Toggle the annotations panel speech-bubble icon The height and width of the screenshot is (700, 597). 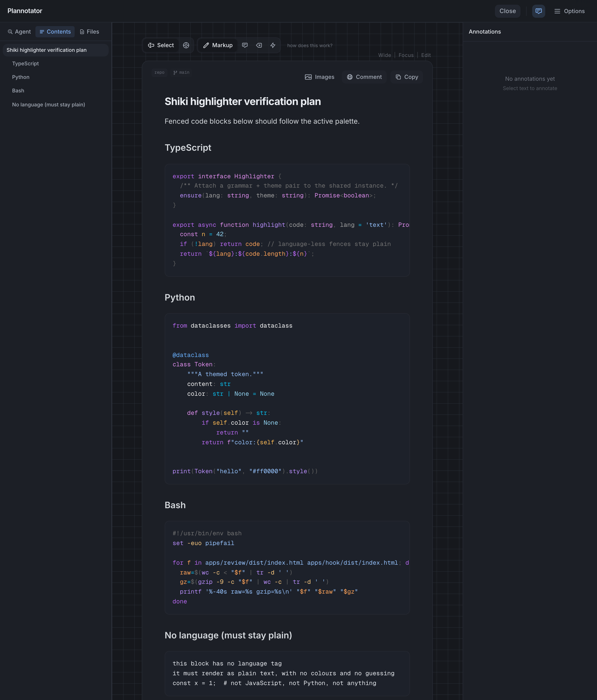538,11
